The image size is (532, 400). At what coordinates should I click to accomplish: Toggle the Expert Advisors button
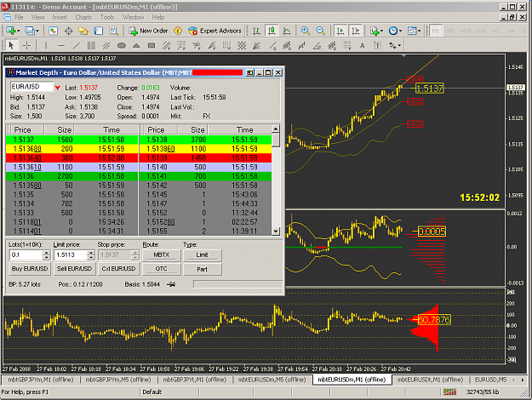[x=215, y=31]
